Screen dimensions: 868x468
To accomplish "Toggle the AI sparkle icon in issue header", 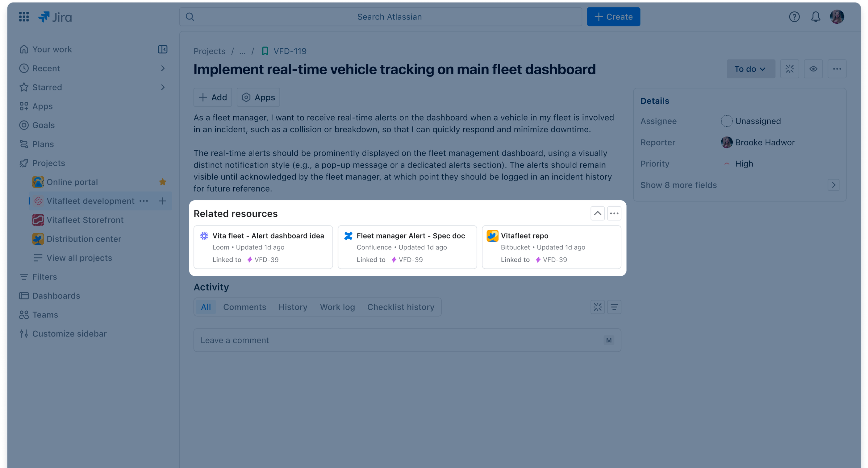I will pos(790,68).
